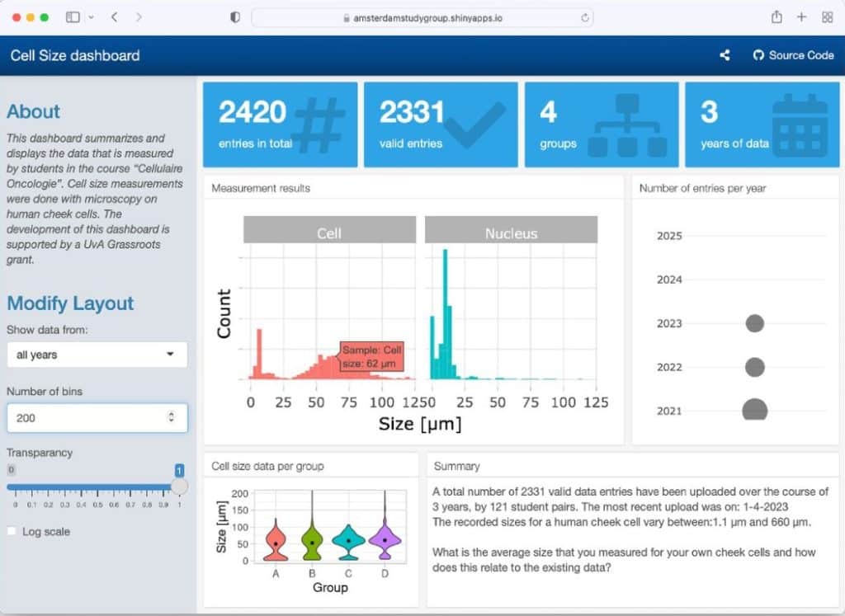The height and width of the screenshot is (616, 845).
Task: Click the privacy shield icon
Action: tap(235, 17)
